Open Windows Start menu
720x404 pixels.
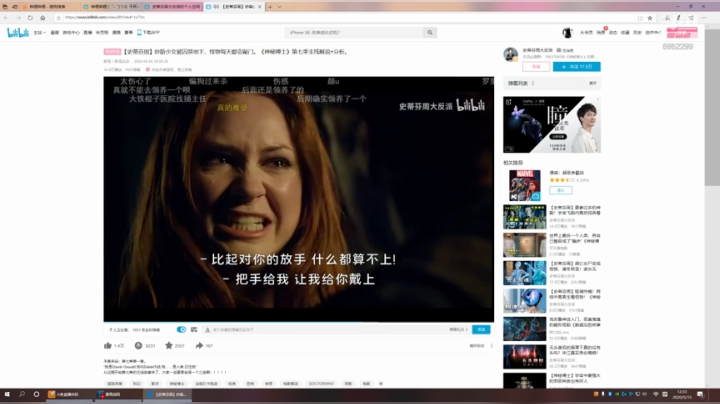point(7,394)
